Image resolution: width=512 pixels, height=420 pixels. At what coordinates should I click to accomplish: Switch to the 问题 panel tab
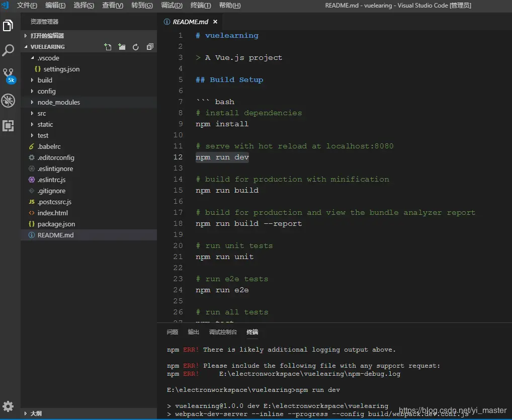(173, 332)
